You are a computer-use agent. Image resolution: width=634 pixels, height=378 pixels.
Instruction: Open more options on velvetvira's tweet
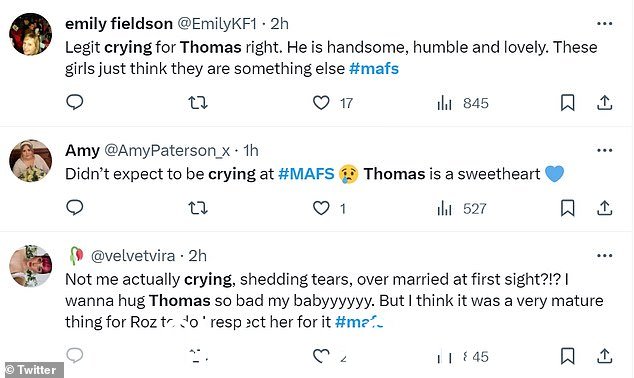point(604,256)
